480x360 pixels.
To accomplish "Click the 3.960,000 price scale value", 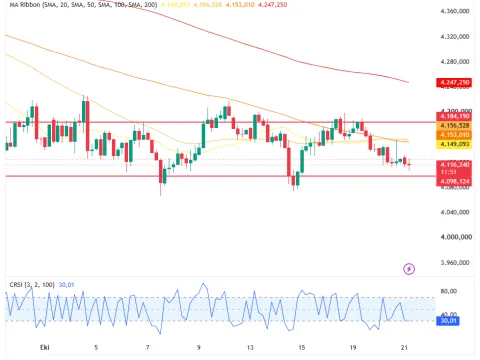I will pos(455,263).
